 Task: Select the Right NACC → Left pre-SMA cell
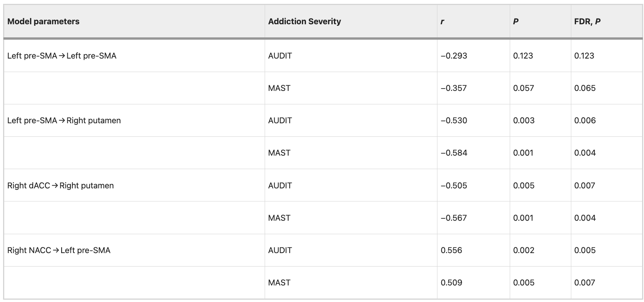coord(58,250)
